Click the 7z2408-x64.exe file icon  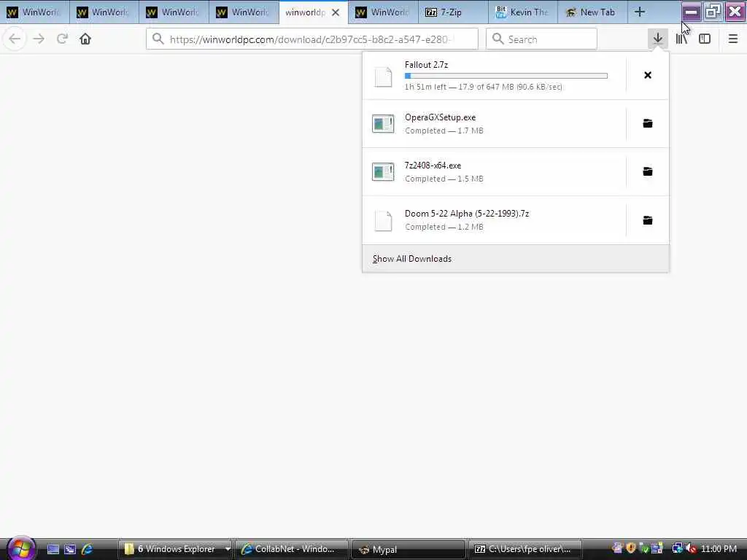383,172
